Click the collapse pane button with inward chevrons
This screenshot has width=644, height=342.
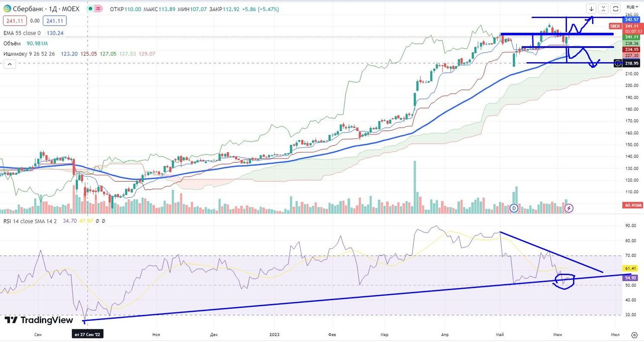tap(603, 9)
